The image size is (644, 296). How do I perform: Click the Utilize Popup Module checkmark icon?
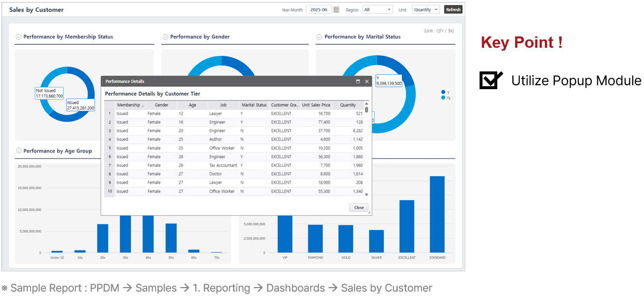coord(490,80)
